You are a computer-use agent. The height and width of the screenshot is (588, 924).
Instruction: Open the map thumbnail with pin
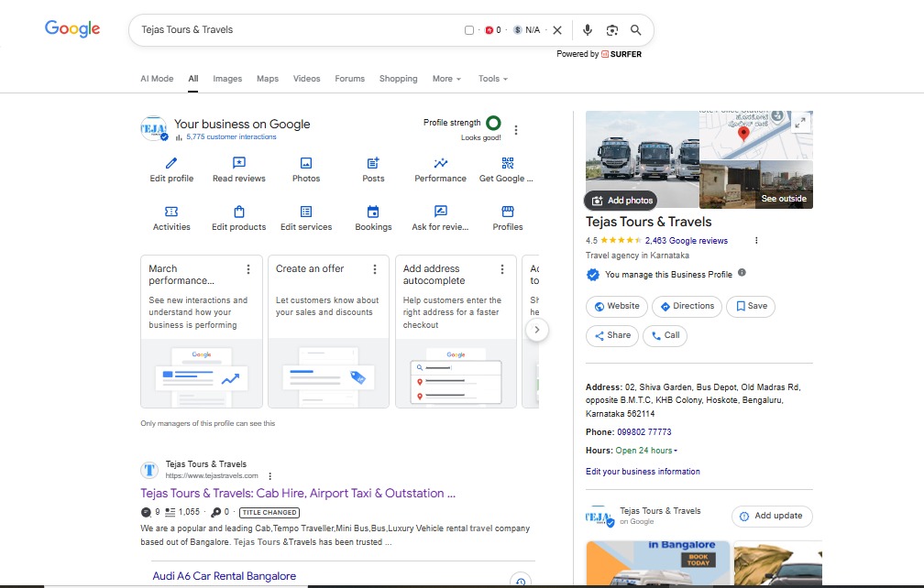756,135
